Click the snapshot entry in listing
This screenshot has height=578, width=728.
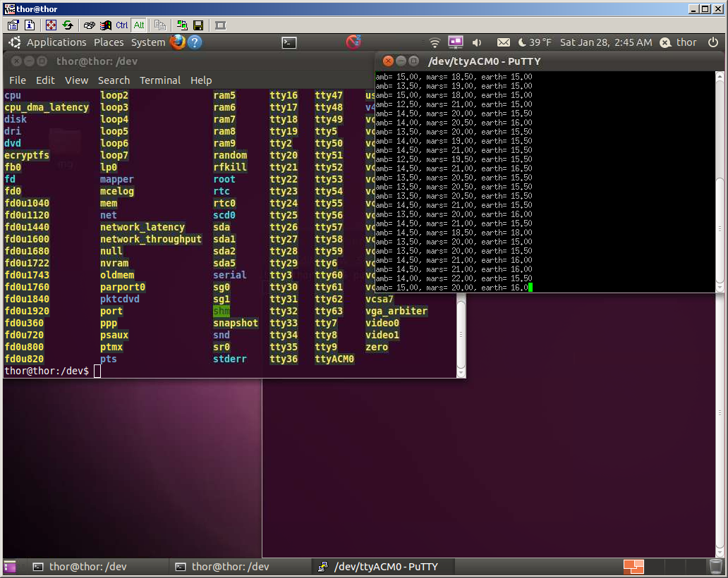[236, 324]
